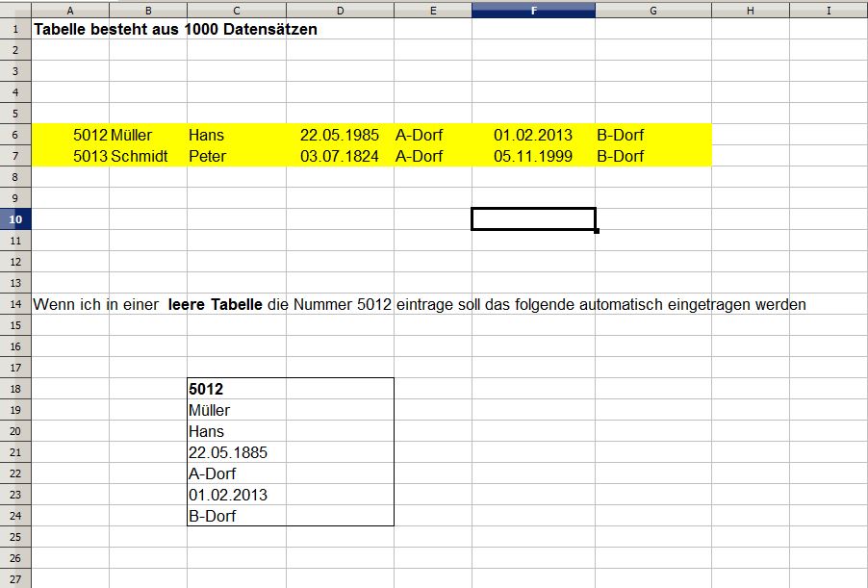
Task: Click date cell '22.05.1985'
Action: point(341,135)
